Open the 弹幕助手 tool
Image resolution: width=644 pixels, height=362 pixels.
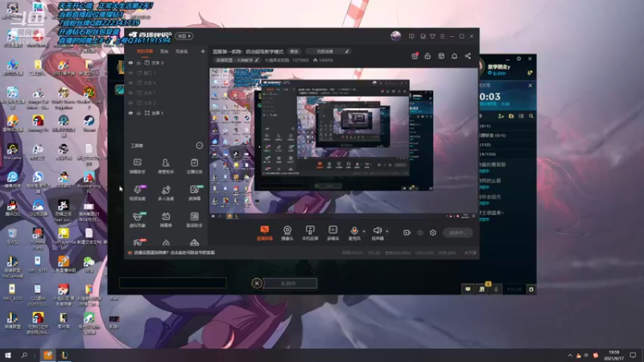pos(137,166)
